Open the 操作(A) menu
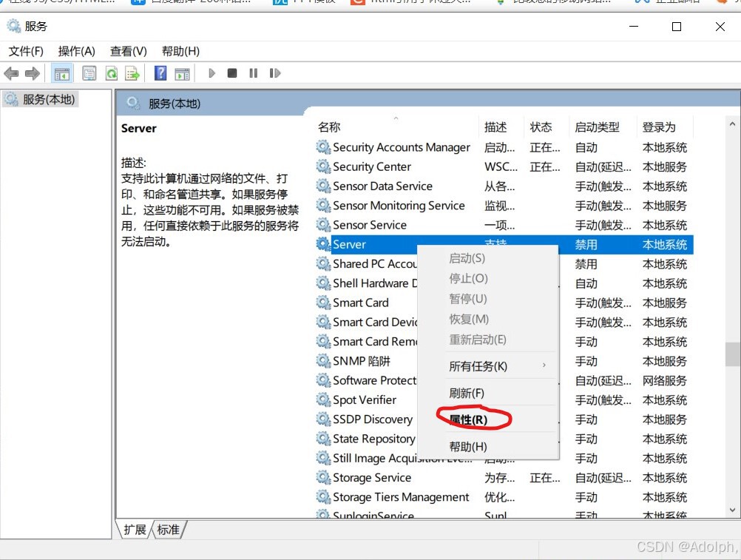 [77, 51]
